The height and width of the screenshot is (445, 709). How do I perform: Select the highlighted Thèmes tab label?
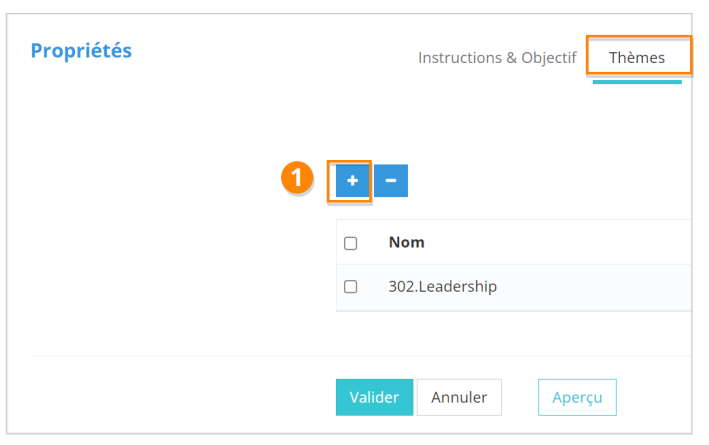click(637, 57)
